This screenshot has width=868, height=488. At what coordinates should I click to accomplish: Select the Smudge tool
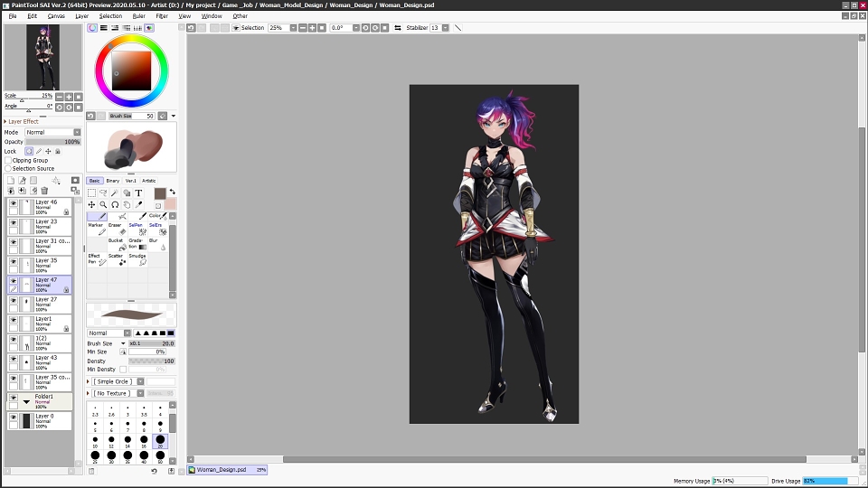tap(137, 259)
